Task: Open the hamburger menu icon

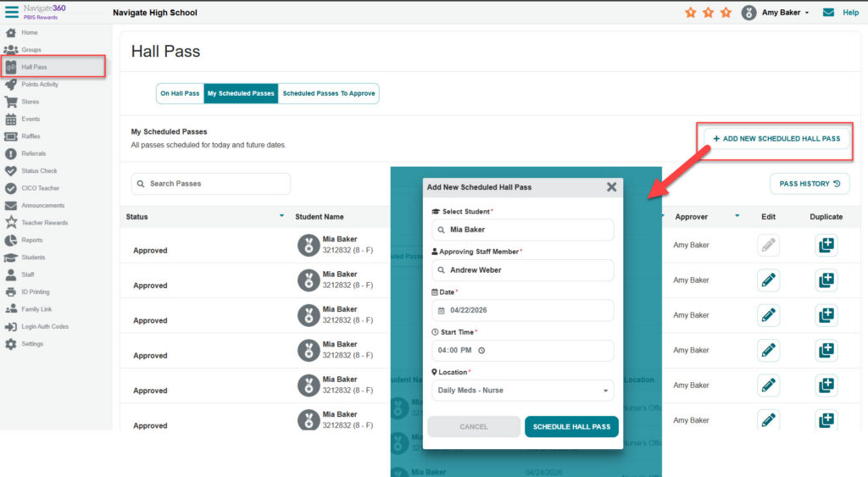Action: (x=12, y=12)
